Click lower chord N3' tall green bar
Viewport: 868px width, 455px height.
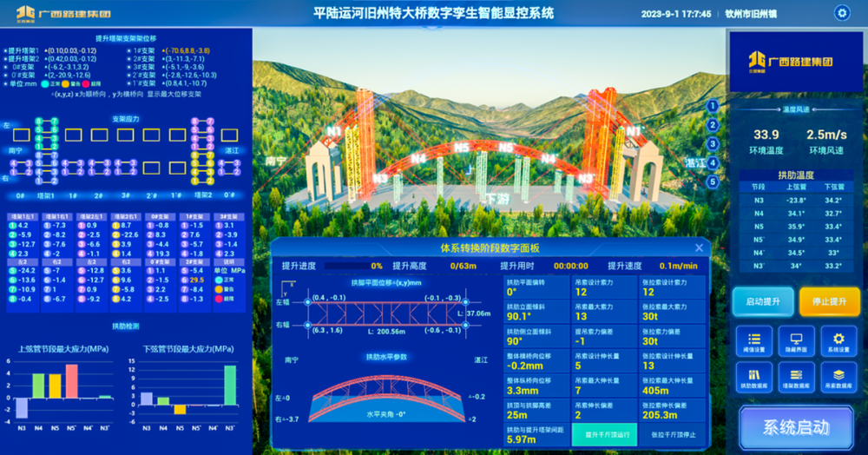[x=230, y=386]
